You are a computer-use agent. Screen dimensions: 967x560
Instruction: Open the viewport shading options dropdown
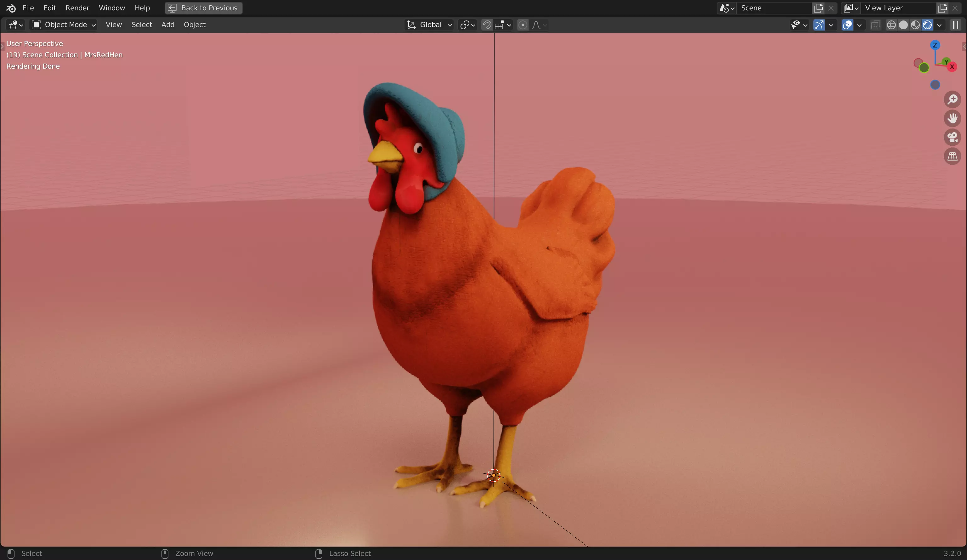click(x=939, y=25)
